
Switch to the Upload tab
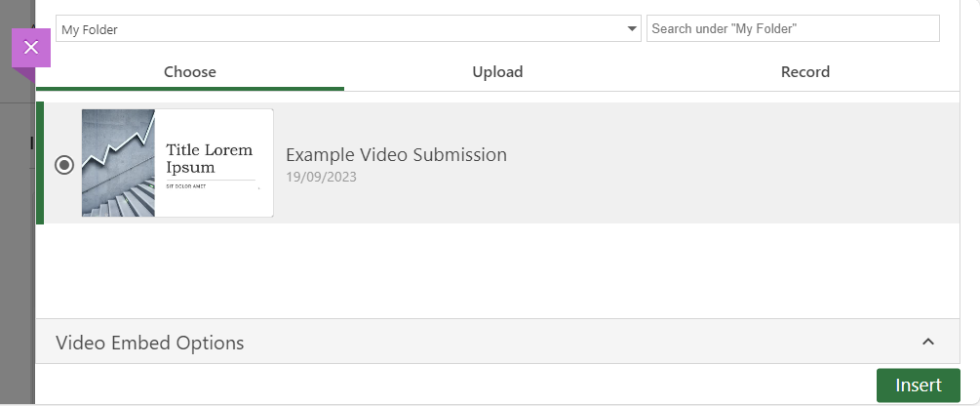tap(497, 72)
